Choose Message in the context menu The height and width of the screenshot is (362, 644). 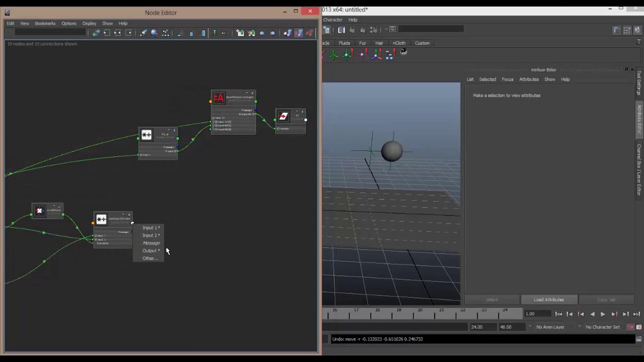(149, 243)
